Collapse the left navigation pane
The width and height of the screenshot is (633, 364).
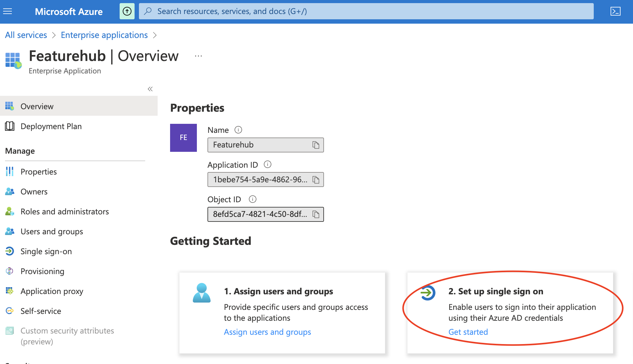pos(150,89)
